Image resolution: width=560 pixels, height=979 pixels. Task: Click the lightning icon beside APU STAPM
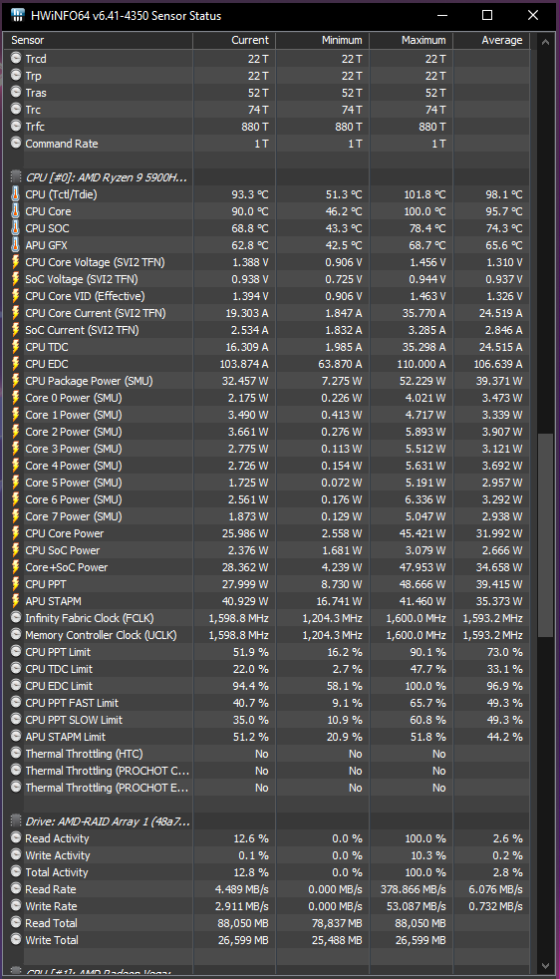click(x=16, y=600)
